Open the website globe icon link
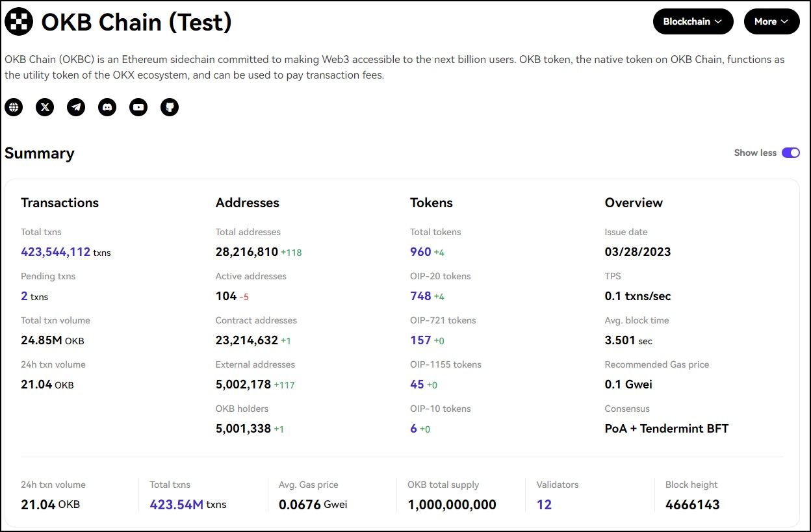The image size is (811, 532). (14, 107)
